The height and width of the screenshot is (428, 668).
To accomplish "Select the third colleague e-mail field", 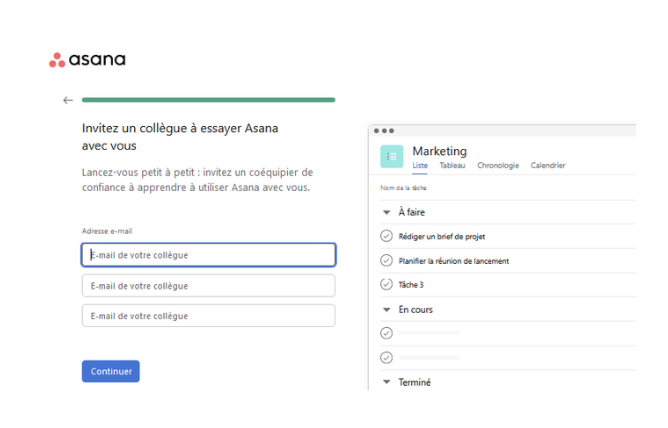I will point(208,316).
